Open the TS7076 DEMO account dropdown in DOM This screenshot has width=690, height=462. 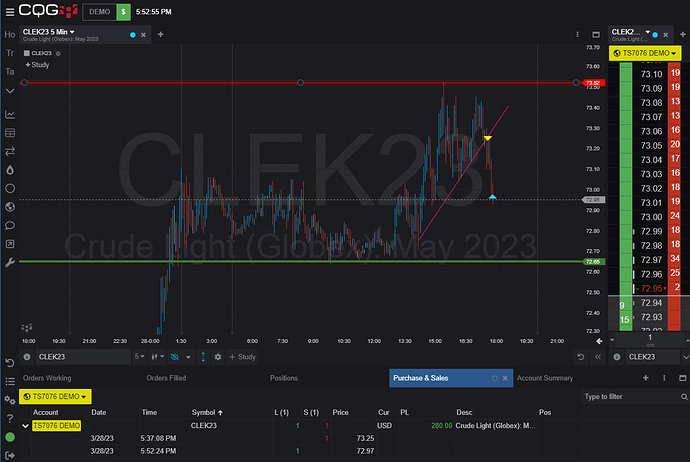point(645,53)
